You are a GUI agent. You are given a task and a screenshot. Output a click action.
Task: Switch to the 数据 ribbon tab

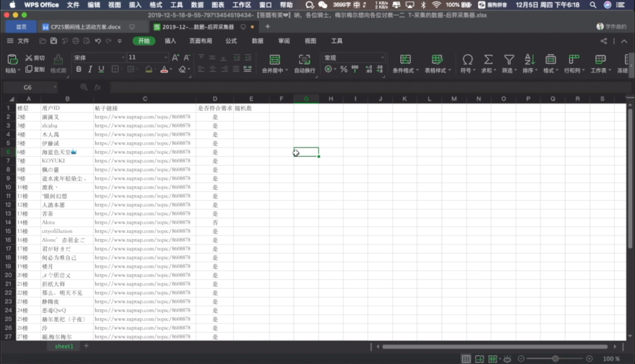click(257, 41)
